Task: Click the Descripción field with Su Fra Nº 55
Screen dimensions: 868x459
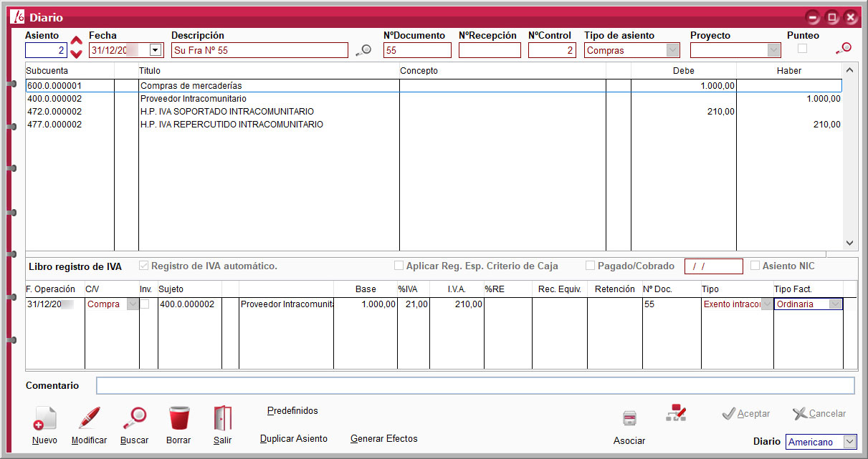Action: [259, 50]
